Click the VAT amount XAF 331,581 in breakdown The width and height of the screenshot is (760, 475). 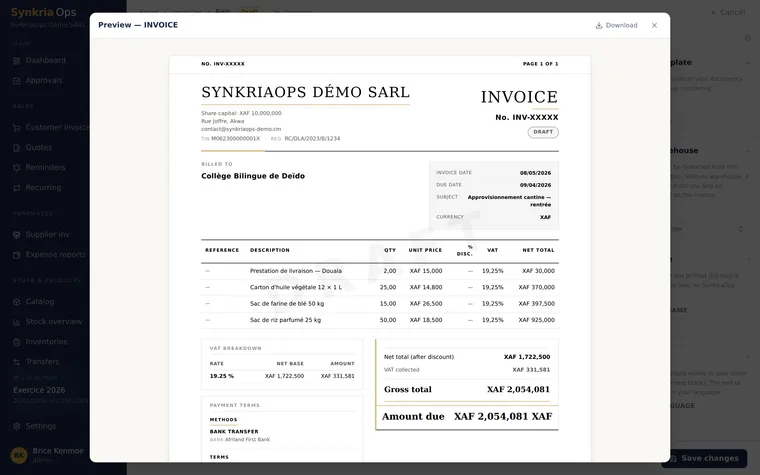[337, 376]
